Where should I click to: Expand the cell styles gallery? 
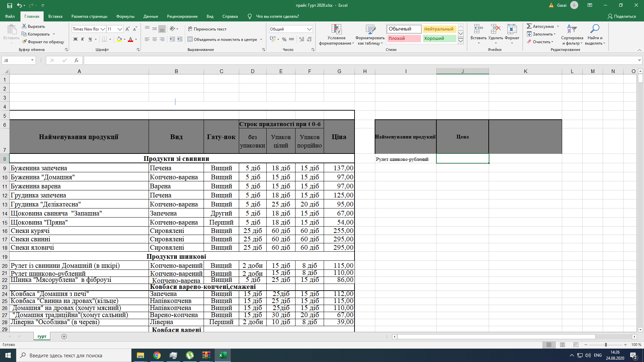tap(461, 41)
